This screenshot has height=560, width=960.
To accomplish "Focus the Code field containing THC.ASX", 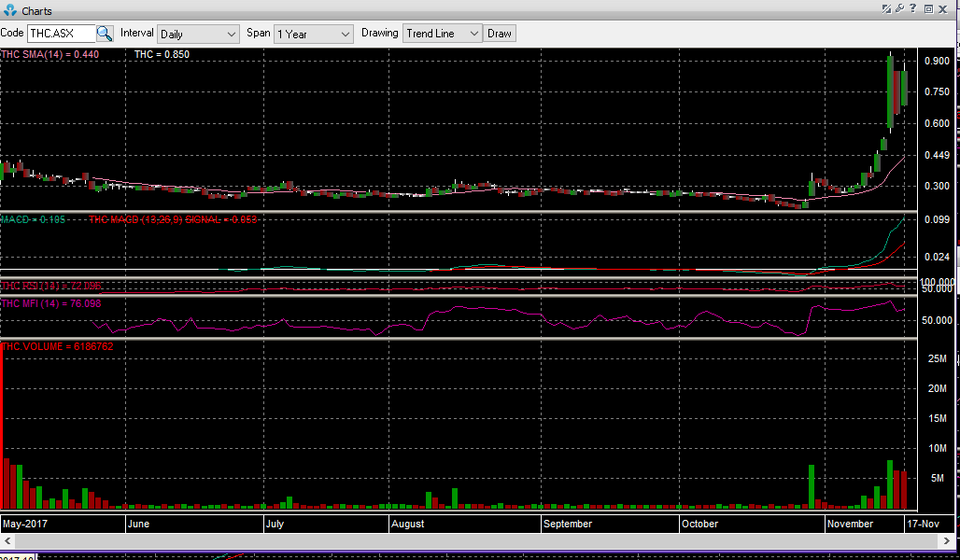I will click(62, 34).
